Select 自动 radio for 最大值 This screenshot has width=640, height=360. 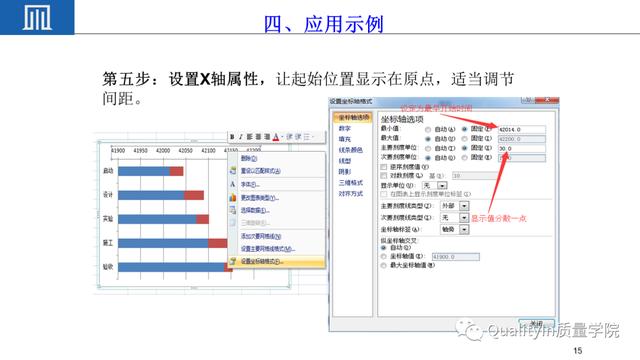(x=428, y=139)
